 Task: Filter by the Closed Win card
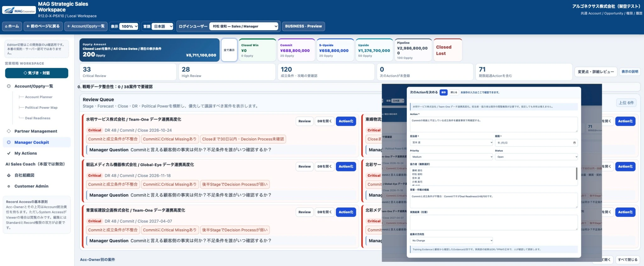click(x=257, y=50)
